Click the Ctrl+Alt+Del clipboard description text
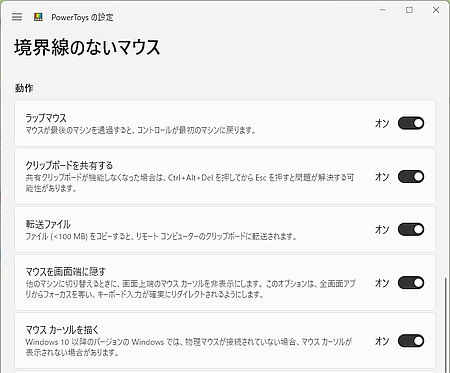Viewport: 450px width, 373px height. [x=190, y=183]
